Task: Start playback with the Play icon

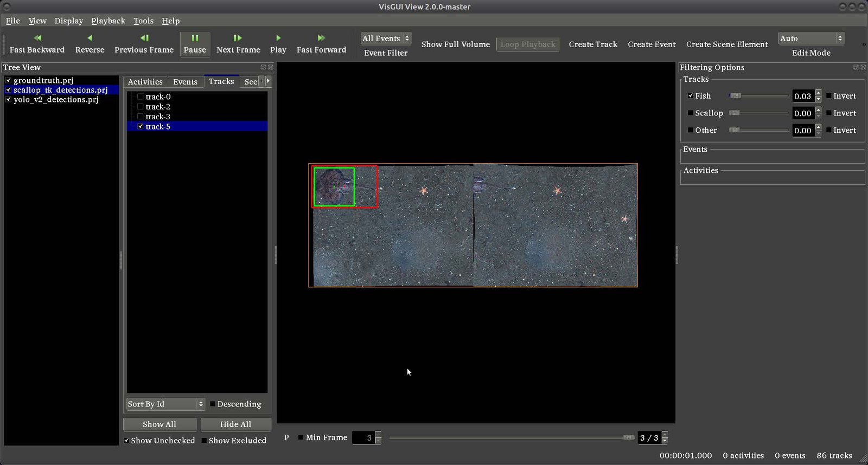Action: pos(278,38)
